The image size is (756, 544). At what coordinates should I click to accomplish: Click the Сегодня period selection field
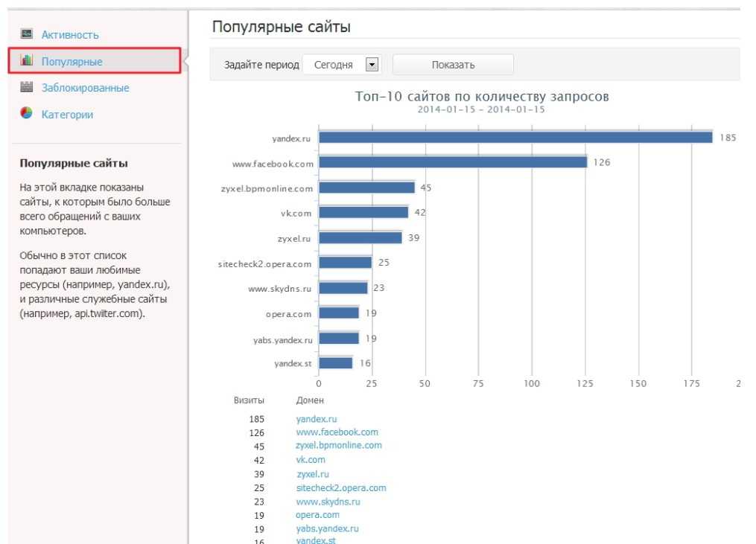click(x=334, y=65)
